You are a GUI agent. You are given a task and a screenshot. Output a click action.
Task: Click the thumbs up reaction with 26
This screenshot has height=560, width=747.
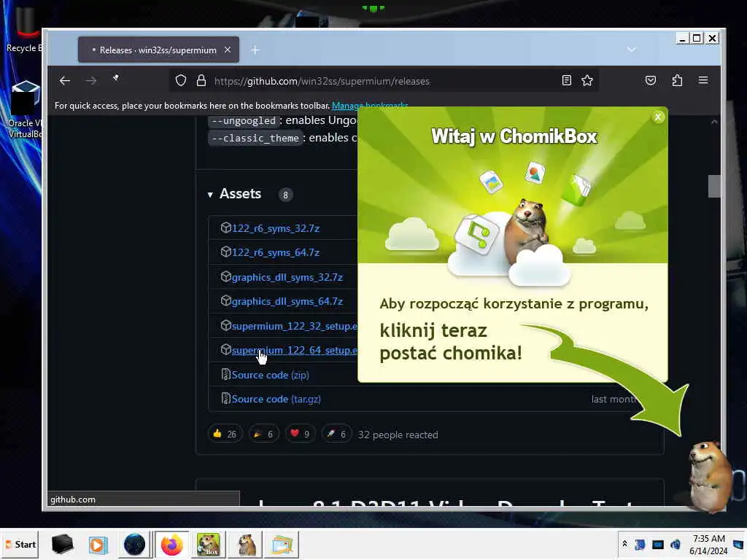[x=225, y=434]
